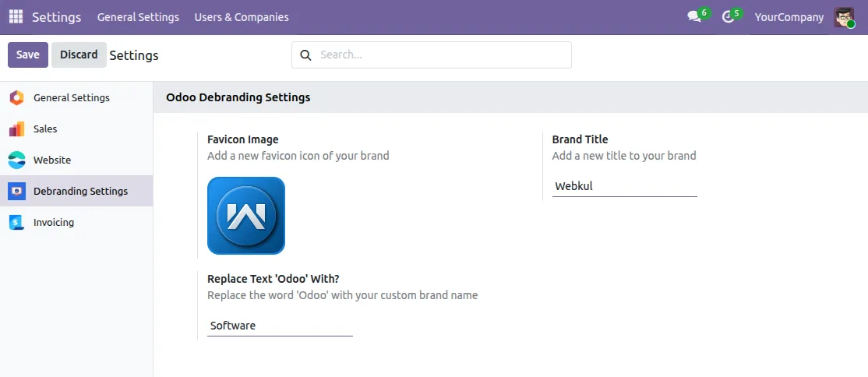Select Debranding Settings in the sidebar

coord(76,191)
